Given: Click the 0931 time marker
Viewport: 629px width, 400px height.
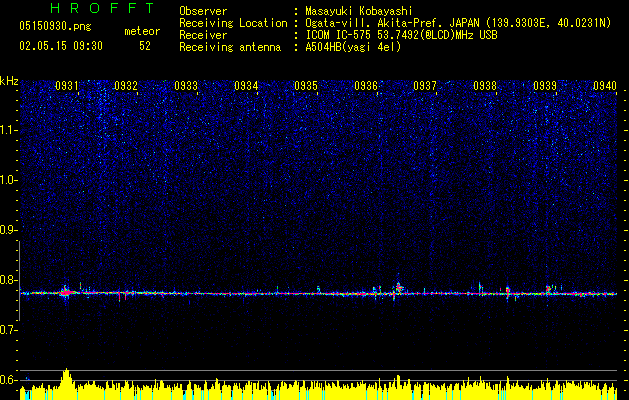Looking at the screenshot, I should coord(67,86).
